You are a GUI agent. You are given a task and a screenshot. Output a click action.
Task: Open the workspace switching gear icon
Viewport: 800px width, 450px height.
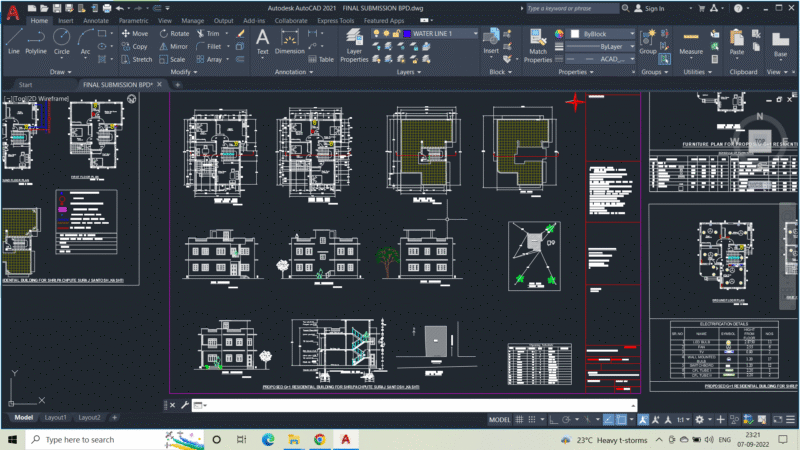click(699, 419)
